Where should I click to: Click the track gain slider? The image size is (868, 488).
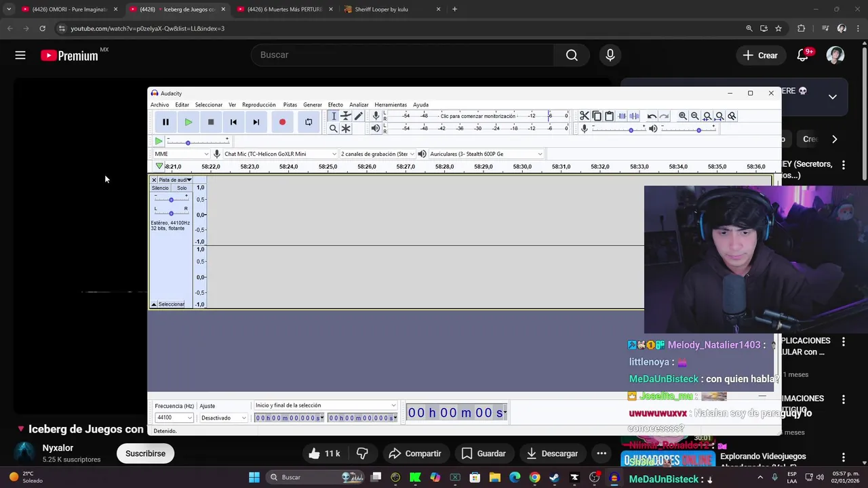(171, 199)
